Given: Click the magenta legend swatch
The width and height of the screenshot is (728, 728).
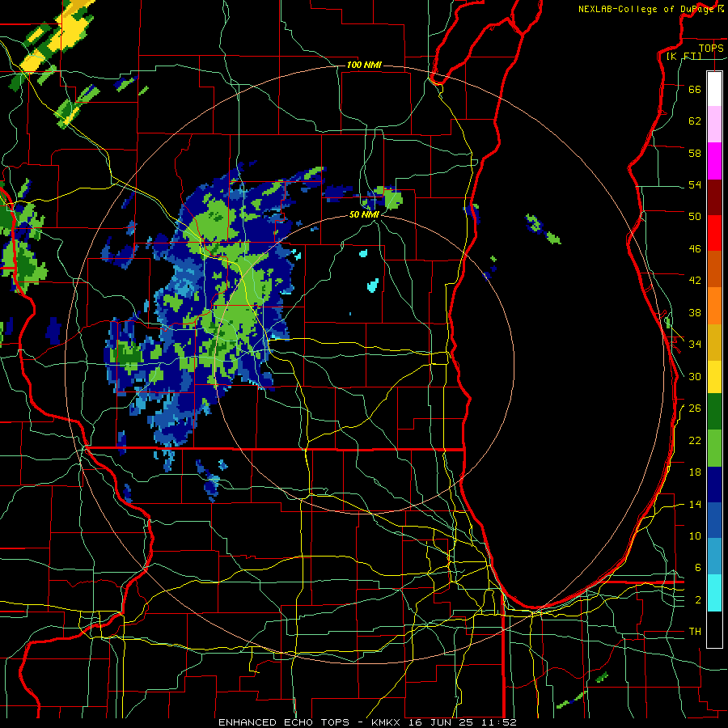Looking at the screenshot, I should [x=714, y=161].
